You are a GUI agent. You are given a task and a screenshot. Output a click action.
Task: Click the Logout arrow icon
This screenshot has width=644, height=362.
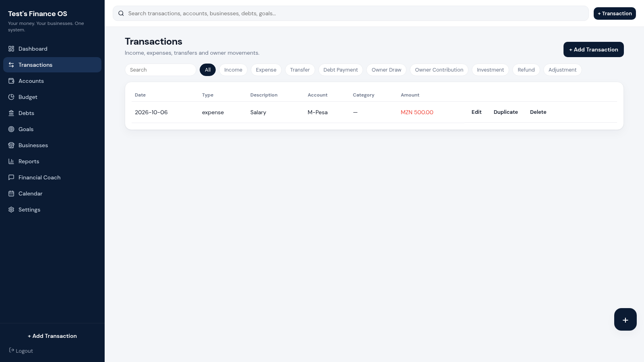(x=12, y=350)
